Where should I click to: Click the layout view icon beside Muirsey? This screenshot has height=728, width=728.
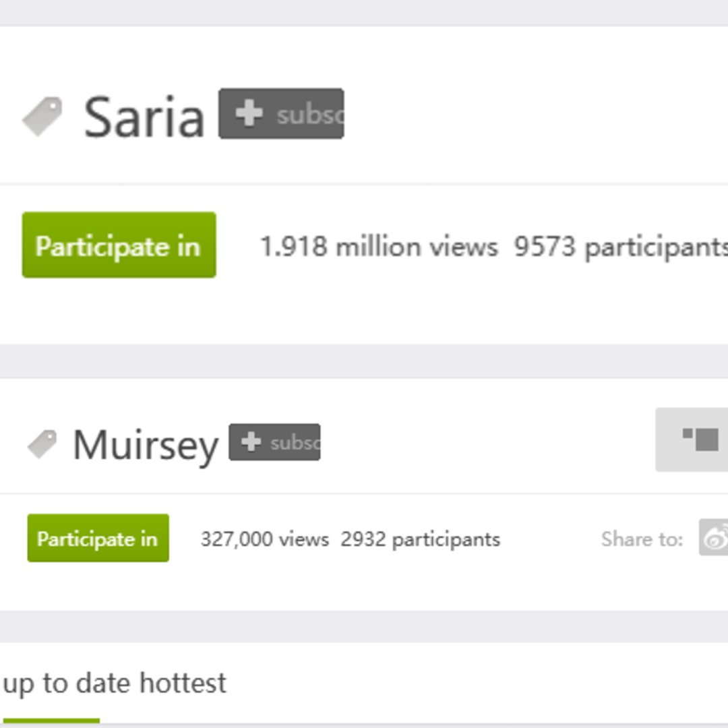(x=692, y=439)
